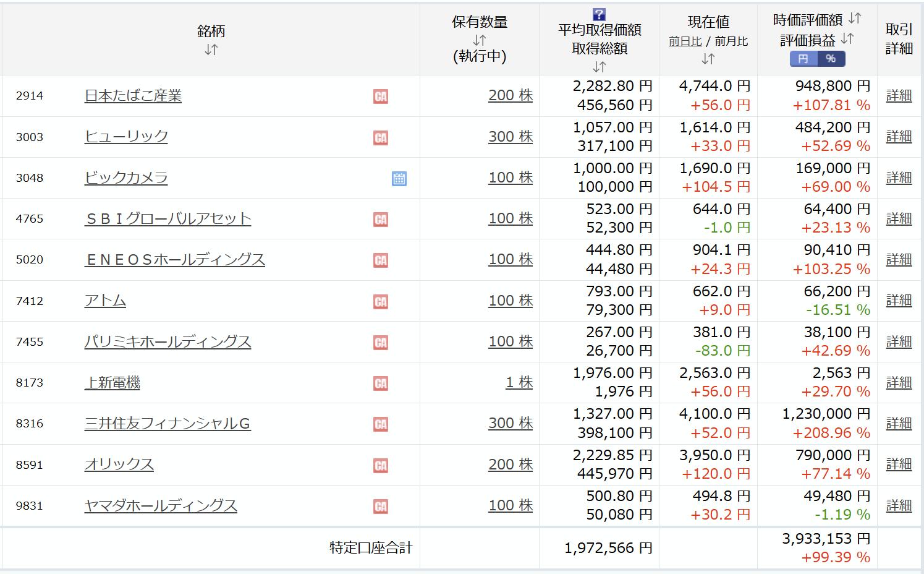Open the パリミキホールディングス stock page

pos(167,342)
